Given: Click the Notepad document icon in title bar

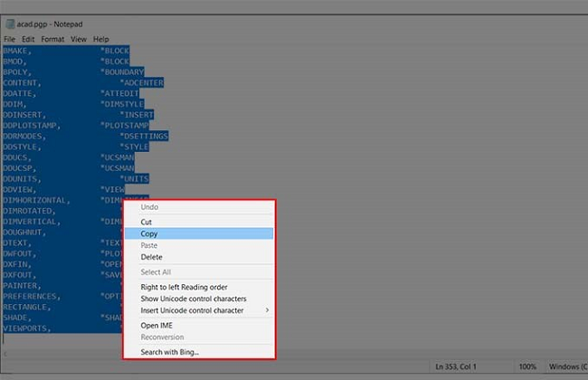Looking at the screenshot, I should tap(10, 24).
